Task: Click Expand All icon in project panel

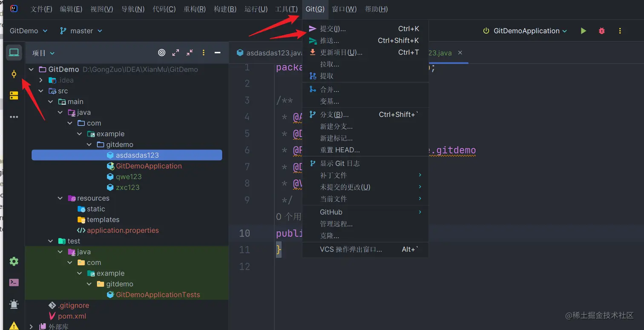Action: [175, 53]
